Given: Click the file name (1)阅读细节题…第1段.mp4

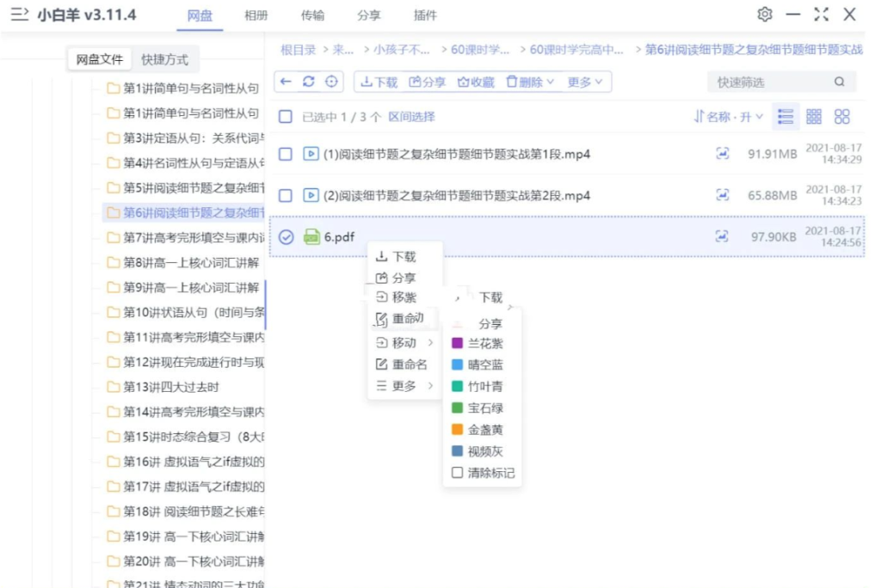Looking at the screenshot, I should pos(457,154).
